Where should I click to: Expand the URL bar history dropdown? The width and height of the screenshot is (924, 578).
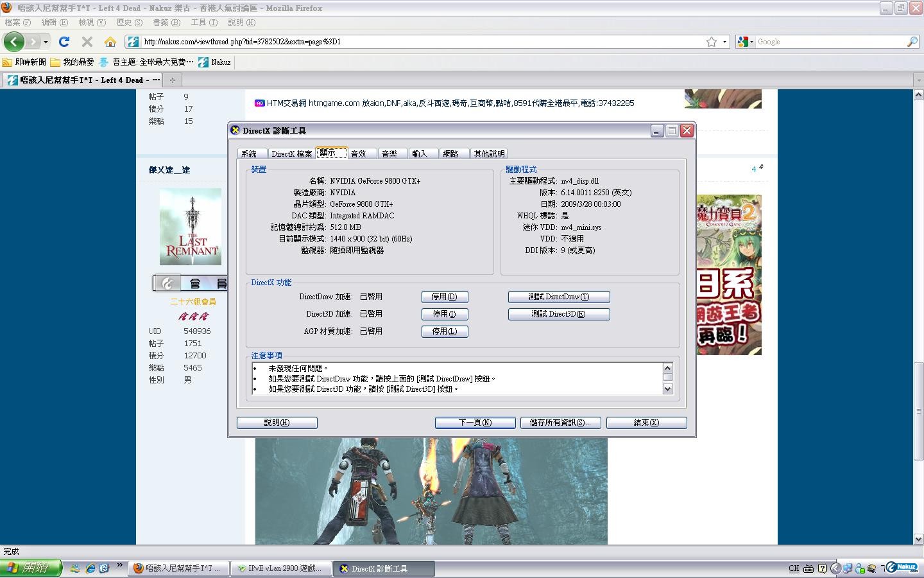pos(725,42)
